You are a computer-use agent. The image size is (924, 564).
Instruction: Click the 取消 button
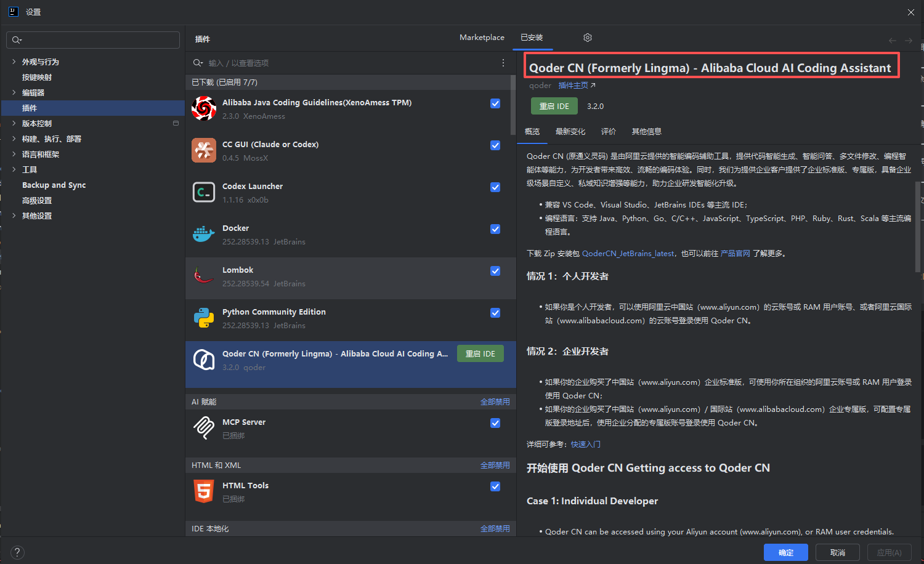coord(838,552)
